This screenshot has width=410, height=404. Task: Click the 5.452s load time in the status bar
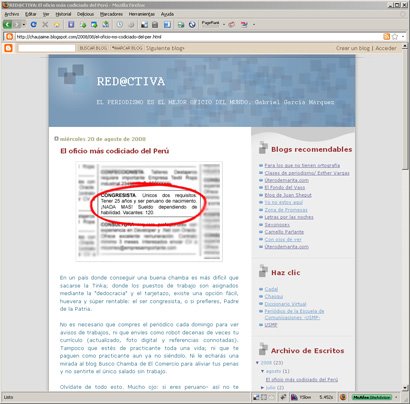click(x=326, y=397)
